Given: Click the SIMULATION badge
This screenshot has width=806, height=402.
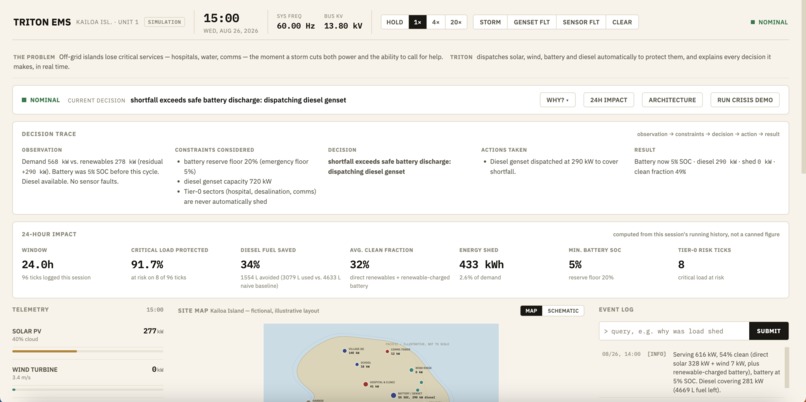Looking at the screenshot, I should [x=164, y=22].
